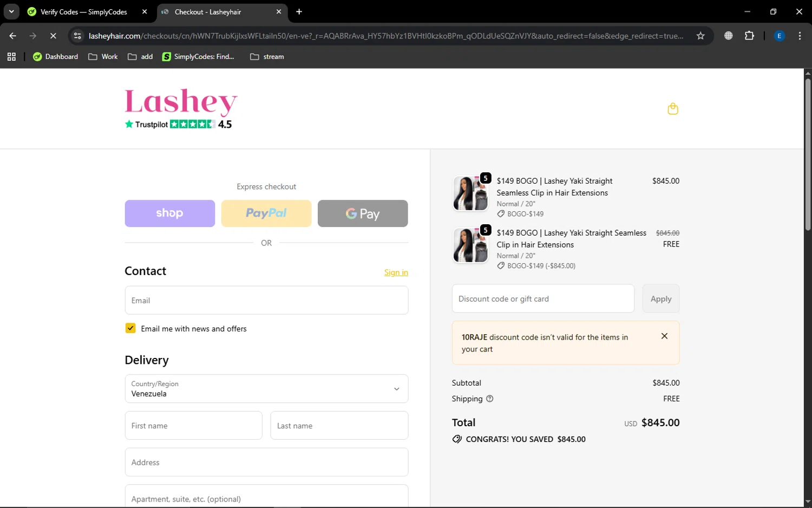Click the browser forward arrow
The height and width of the screenshot is (508, 812).
33,36
